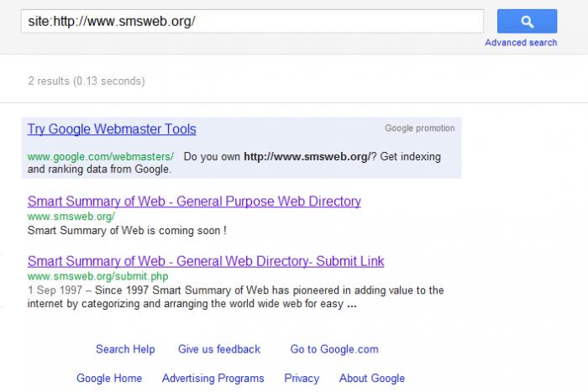Click into the search query input field
The height and width of the screenshot is (392, 588).
(x=252, y=21)
